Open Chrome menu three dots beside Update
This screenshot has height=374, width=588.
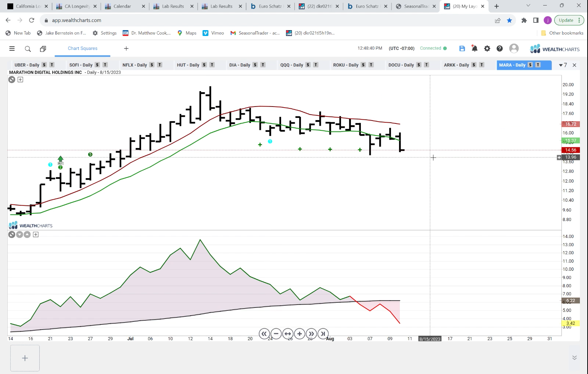(x=579, y=20)
